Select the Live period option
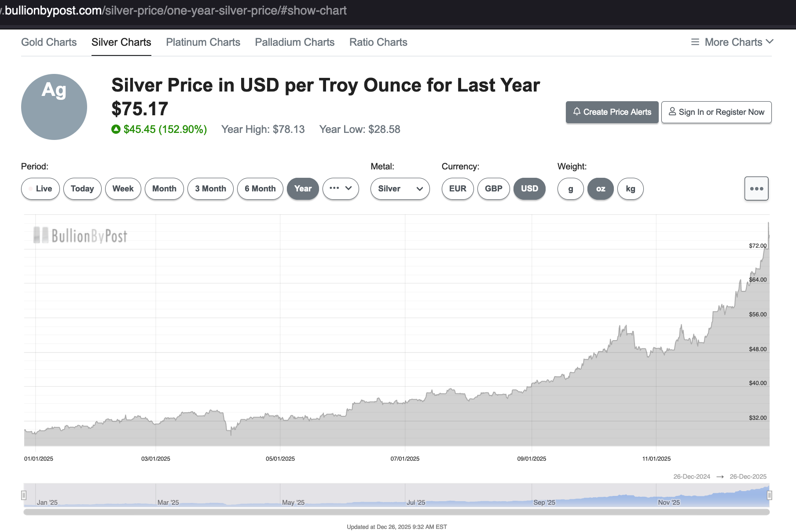This screenshot has height=532, width=796. (x=40, y=189)
